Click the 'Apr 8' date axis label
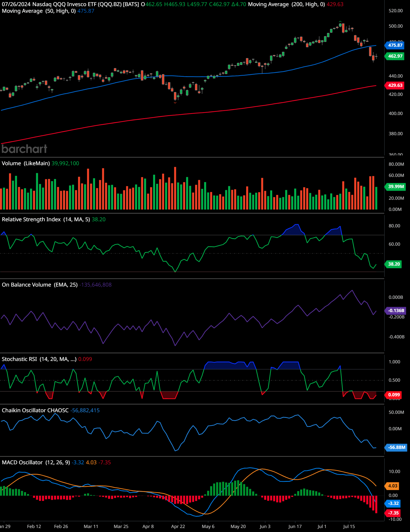This screenshot has width=410, height=532. coord(148,526)
